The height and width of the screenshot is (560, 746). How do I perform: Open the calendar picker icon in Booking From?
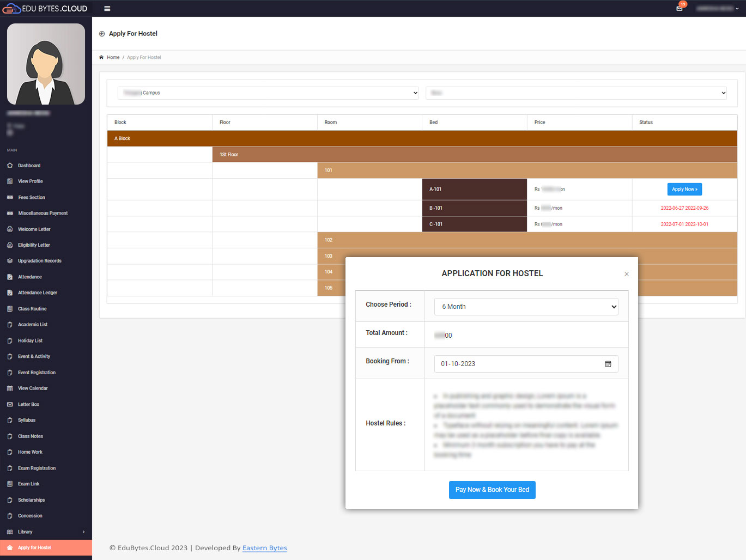[x=608, y=364]
